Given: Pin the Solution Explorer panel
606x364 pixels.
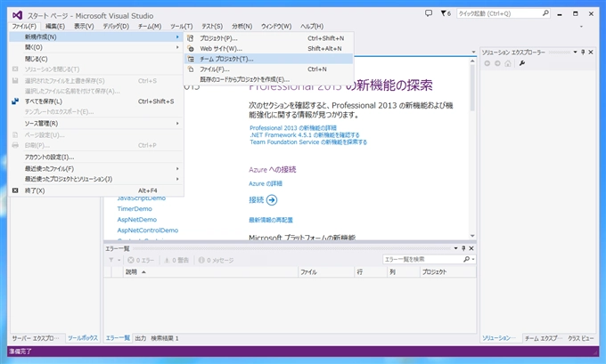Looking at the screenshot, I should coord(583,53).
